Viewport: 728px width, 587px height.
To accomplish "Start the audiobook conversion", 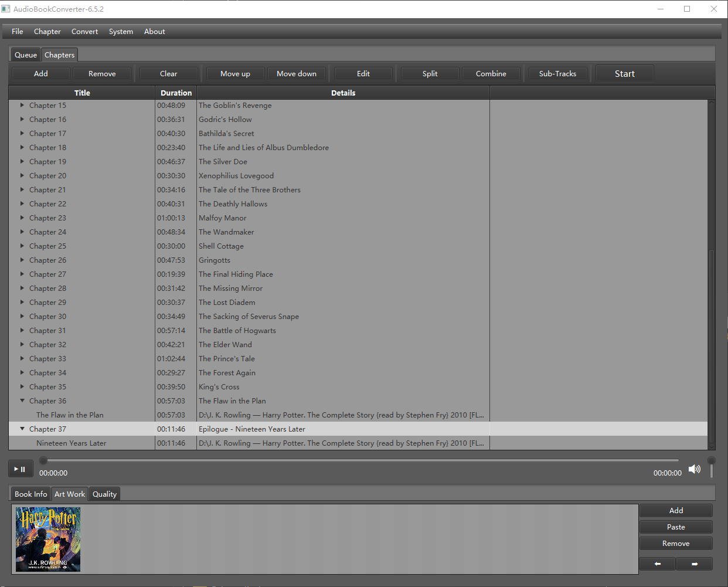I will 624,73.
